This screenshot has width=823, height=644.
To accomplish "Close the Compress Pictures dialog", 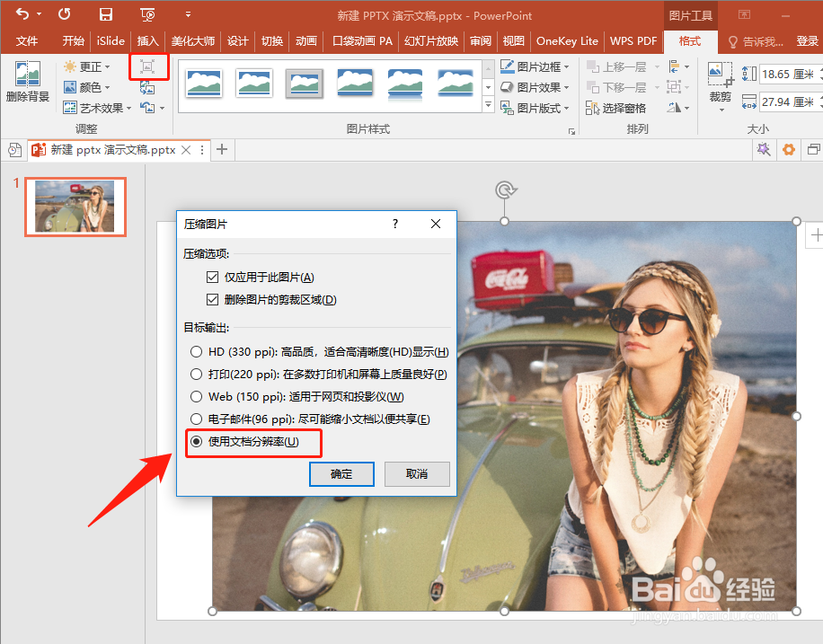I will click(x=436, y=225).
